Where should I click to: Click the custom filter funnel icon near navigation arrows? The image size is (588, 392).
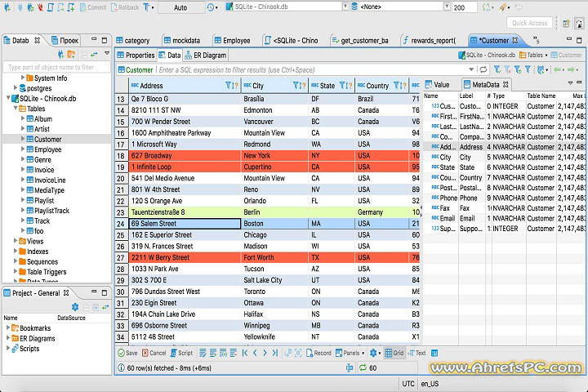point(528,69)
